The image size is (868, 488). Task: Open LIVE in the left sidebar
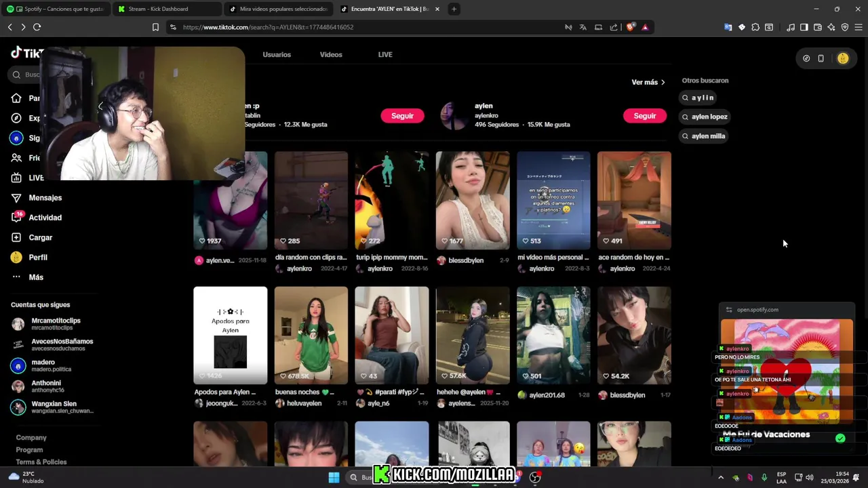pyautogui.click(x=27, y=178)
